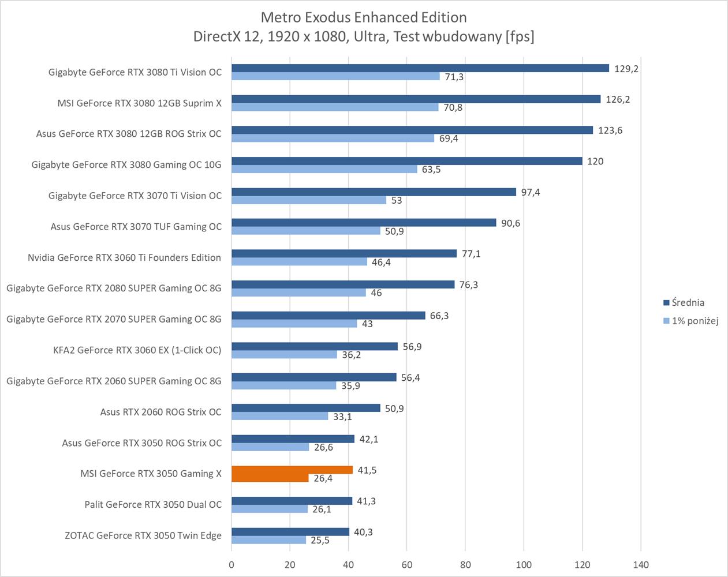Select the ZOTAC GeForce RTX 3050 Twin Edge label
728x577 pixels.
coord(143,535)
